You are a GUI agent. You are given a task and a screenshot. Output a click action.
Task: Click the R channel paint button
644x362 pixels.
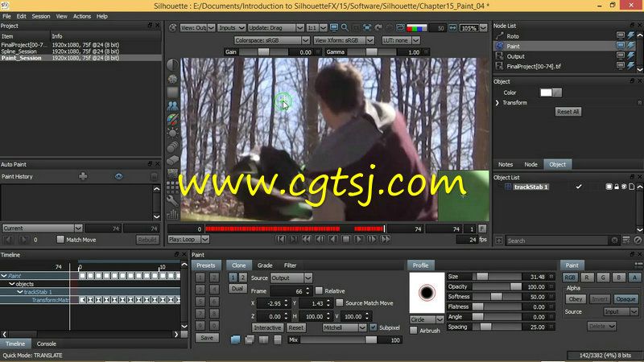tap(587, 278)
